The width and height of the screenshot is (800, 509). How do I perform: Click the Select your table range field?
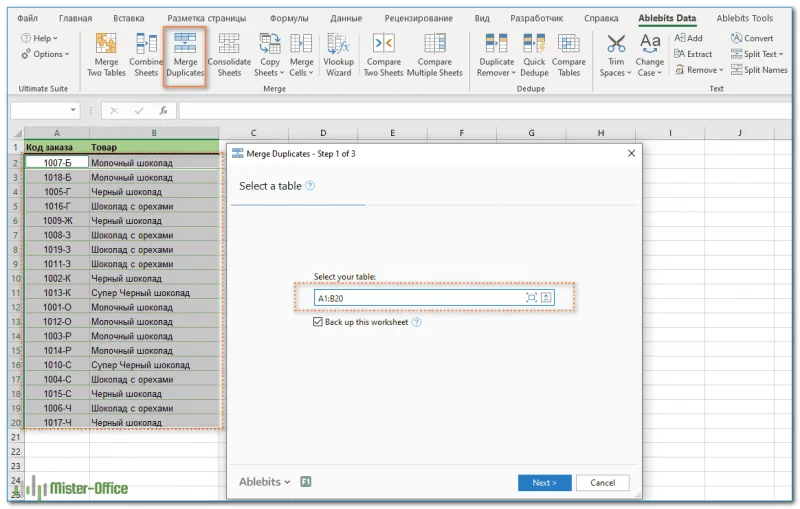(418, 298)
